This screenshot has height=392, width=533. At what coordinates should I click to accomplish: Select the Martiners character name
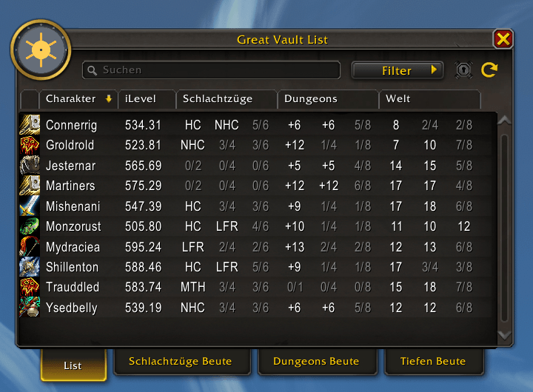(x=70, y=186)
